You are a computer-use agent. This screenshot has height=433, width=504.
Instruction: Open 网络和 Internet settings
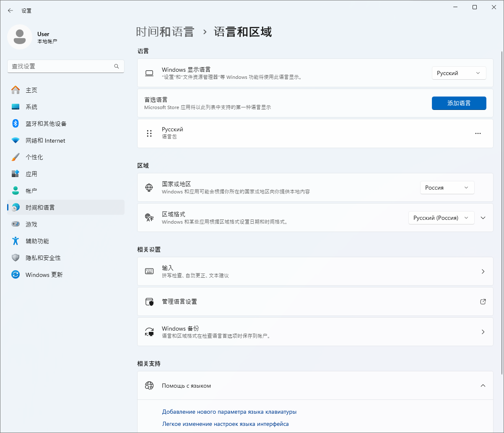pos(66,141)
